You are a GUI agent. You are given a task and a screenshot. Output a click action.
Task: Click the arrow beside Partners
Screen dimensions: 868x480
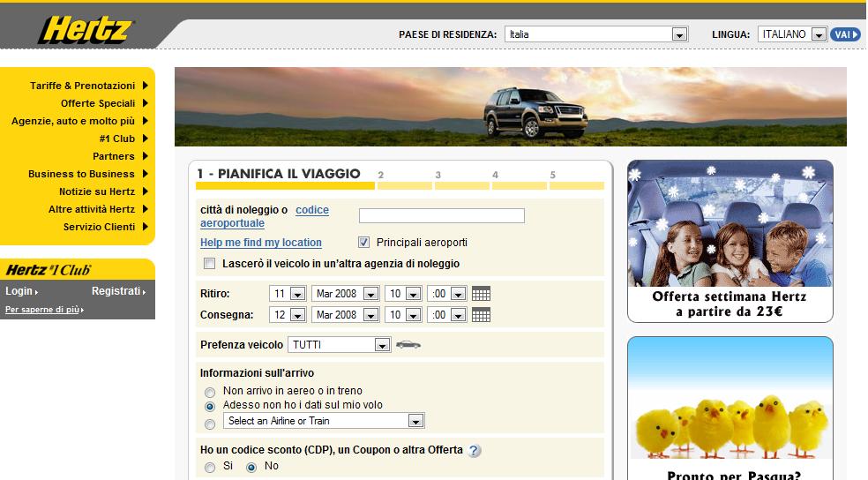[145, 156]
